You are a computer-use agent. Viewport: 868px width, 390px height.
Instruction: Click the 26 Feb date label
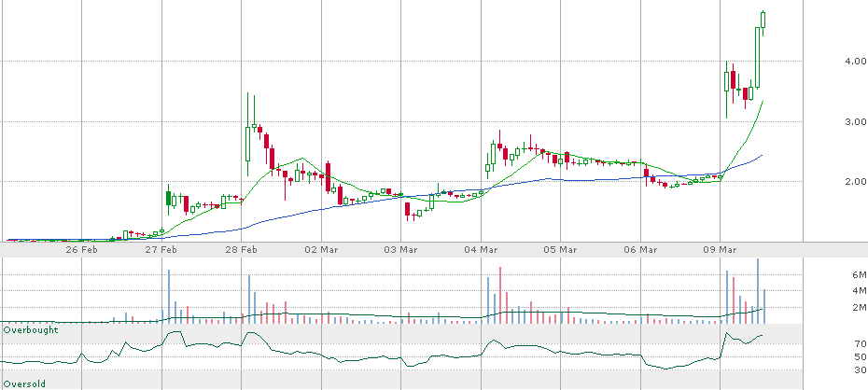[x=82, y=249]
